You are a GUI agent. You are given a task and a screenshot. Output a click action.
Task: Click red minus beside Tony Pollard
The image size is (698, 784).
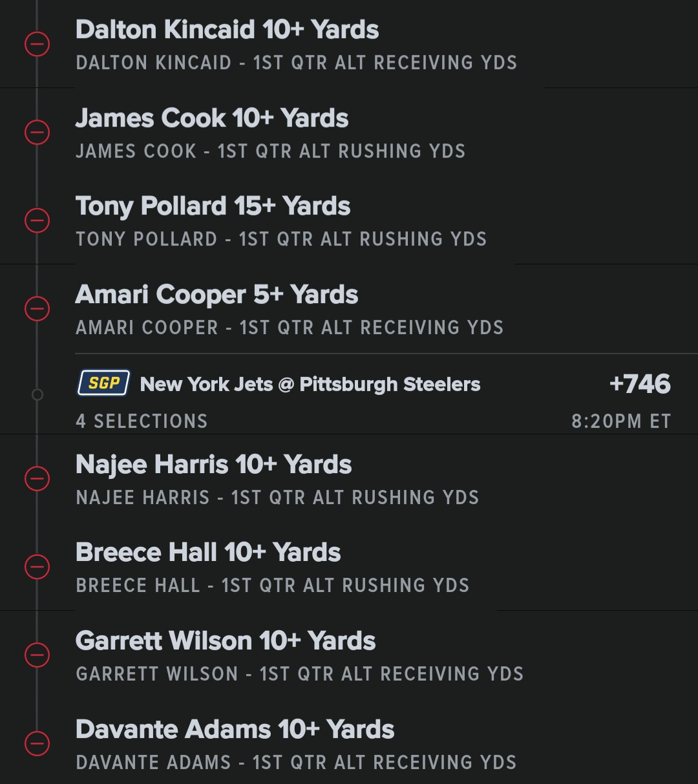(x=37, y=220)
